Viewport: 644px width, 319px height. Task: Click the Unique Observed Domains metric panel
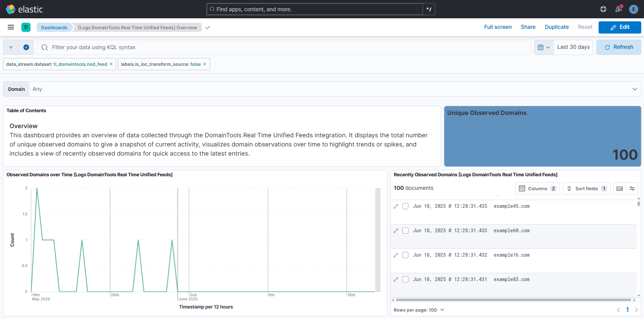tap(542, 136)
